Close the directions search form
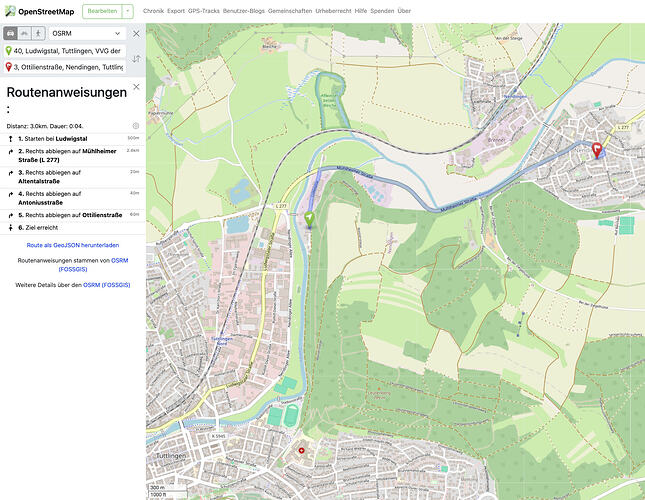 (136, 33)
